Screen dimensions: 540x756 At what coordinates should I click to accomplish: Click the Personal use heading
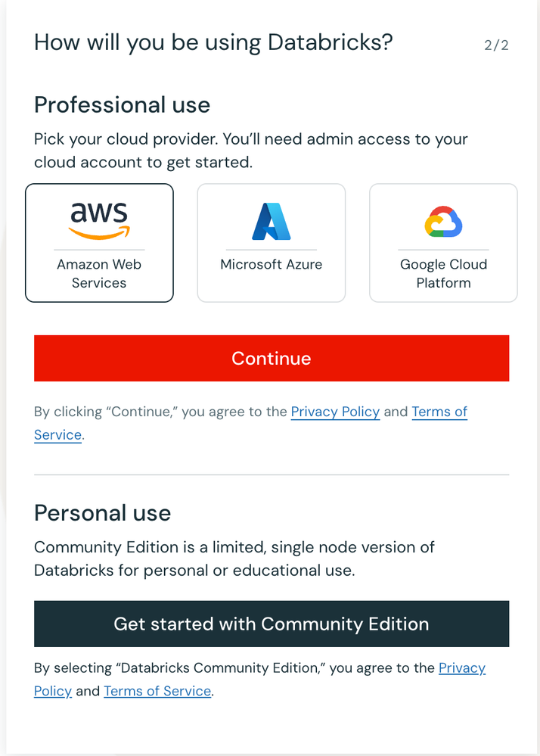click(x=103, y=513)
